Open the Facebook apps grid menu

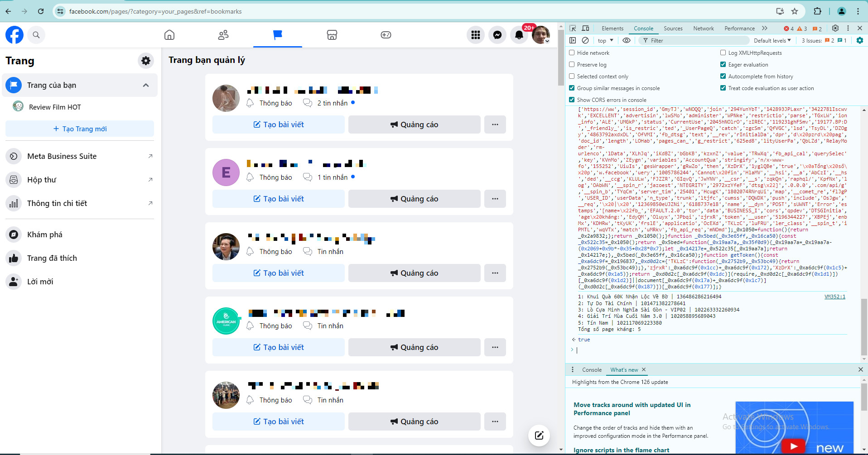click(475, 35)
